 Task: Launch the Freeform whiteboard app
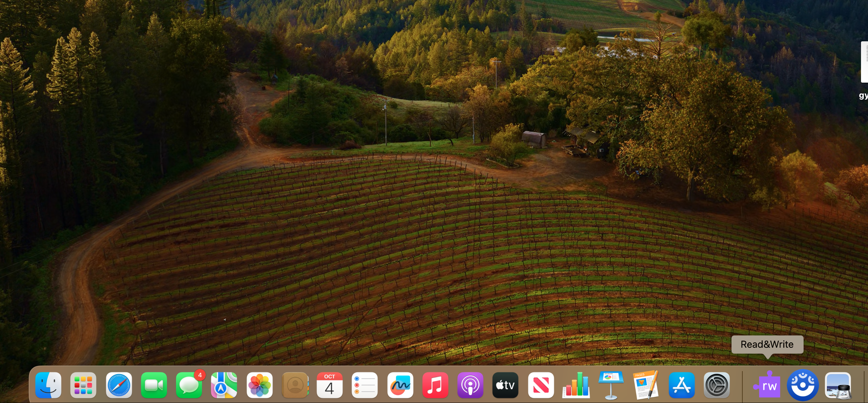[x=400, y=385]
